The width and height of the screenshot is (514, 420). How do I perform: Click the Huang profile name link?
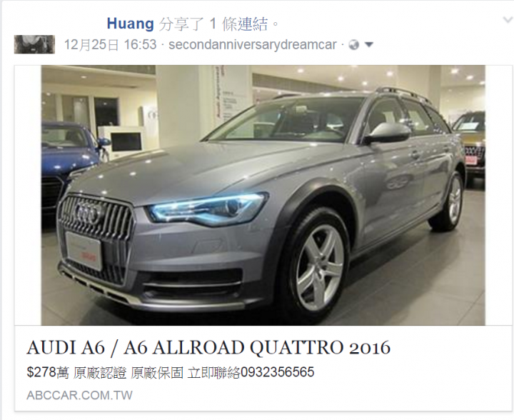[x=130, y=24]
